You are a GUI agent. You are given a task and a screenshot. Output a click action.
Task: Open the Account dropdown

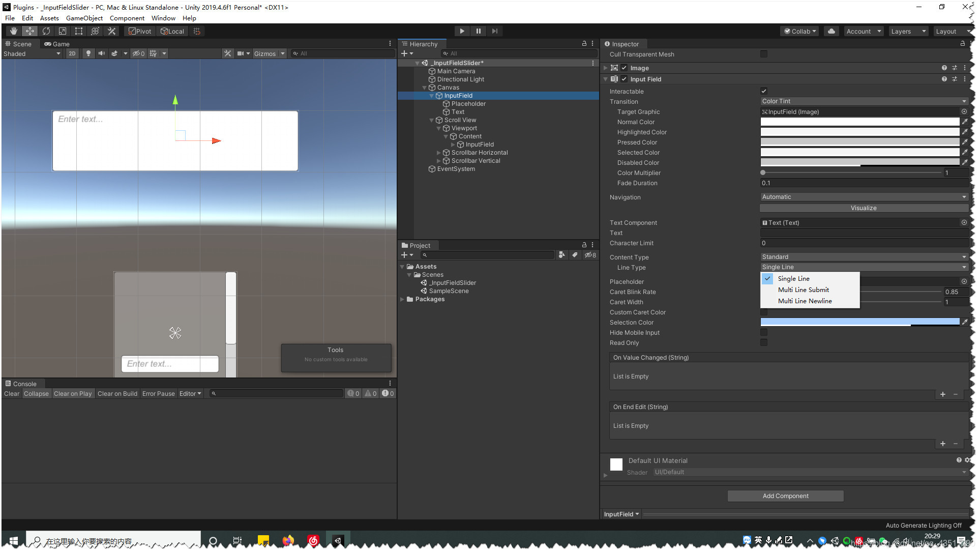(x=863, y=31)
